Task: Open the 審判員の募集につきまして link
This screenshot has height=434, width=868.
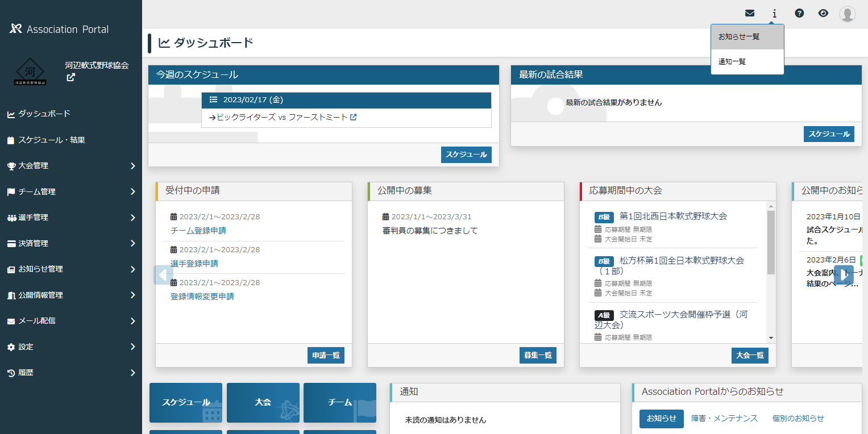Action: click(x=430, y=231)
